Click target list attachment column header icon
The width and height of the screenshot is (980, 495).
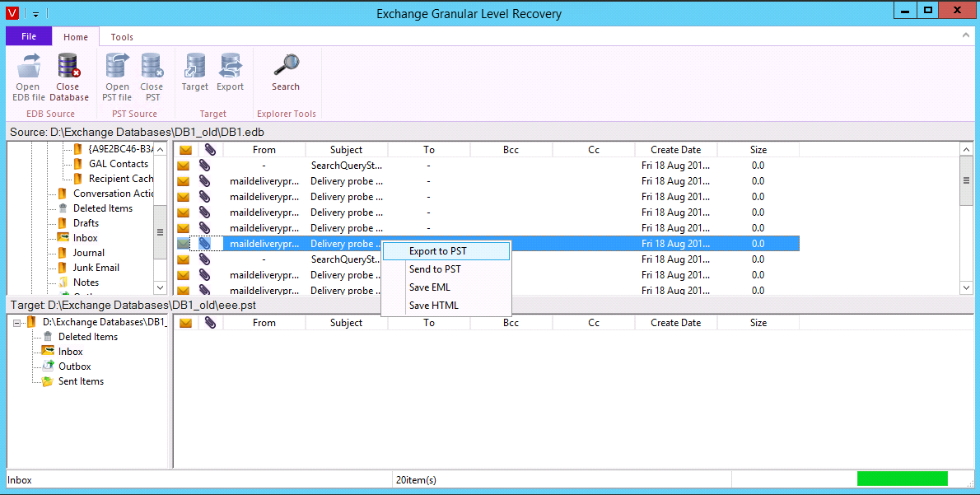(210, 323)
